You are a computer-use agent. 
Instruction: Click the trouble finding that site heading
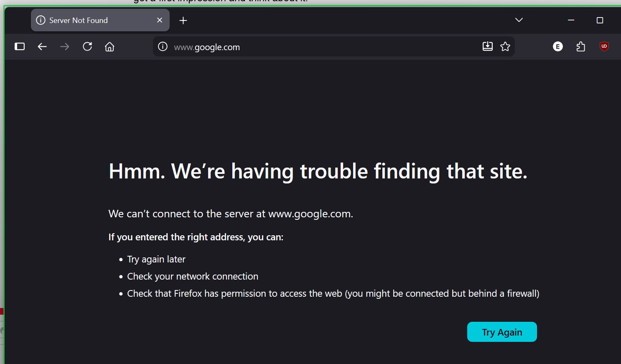(318, 171)
